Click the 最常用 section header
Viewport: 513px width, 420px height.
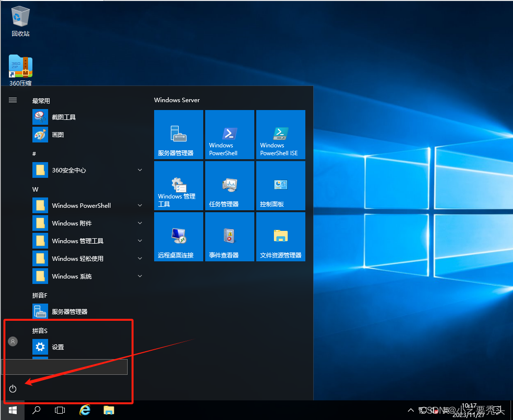[x=41, y=101]
